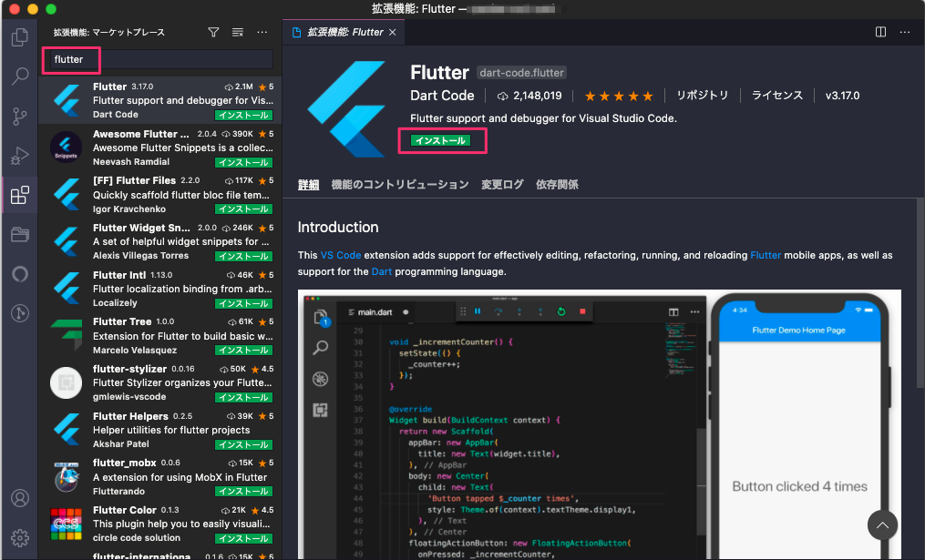Install Flutter from the details page

tap(441, 141)
